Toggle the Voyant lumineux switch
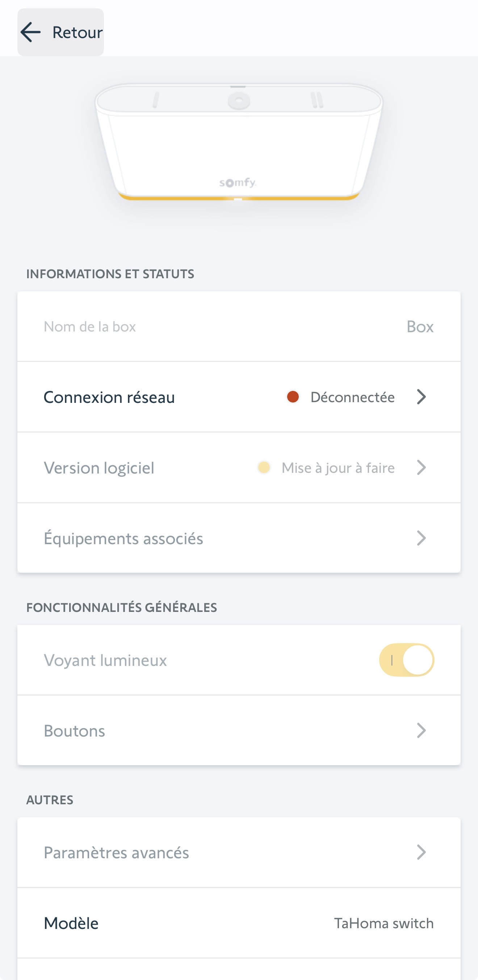This screenshot has width=478, height=980. pos(407,660)
